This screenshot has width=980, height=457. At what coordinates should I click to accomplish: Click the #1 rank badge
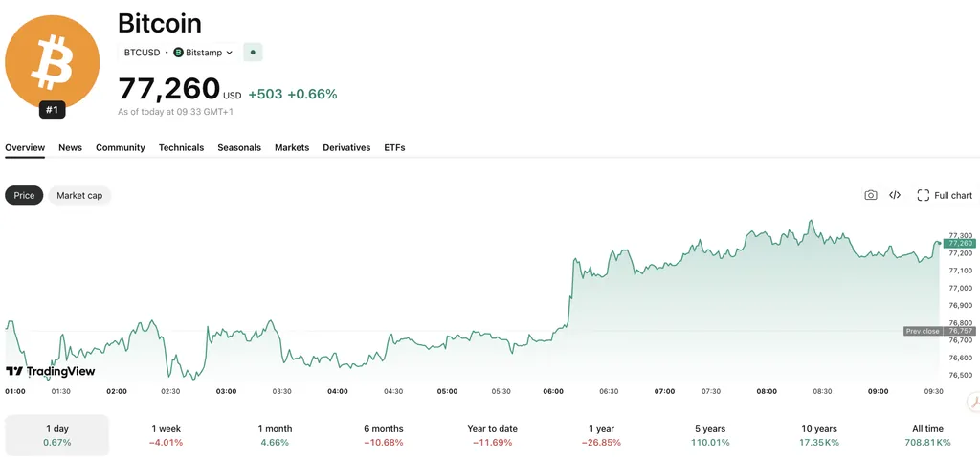click(x=52, y=111)
